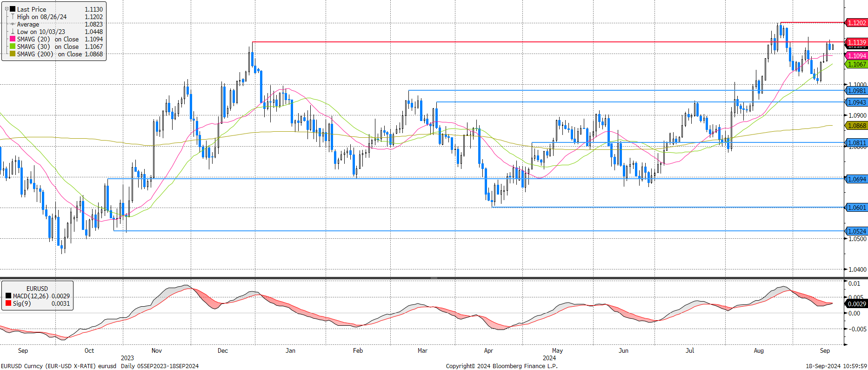Click the blue 1.0524 level tag
This screenshot has width=868, height=370.
point(856,231)
